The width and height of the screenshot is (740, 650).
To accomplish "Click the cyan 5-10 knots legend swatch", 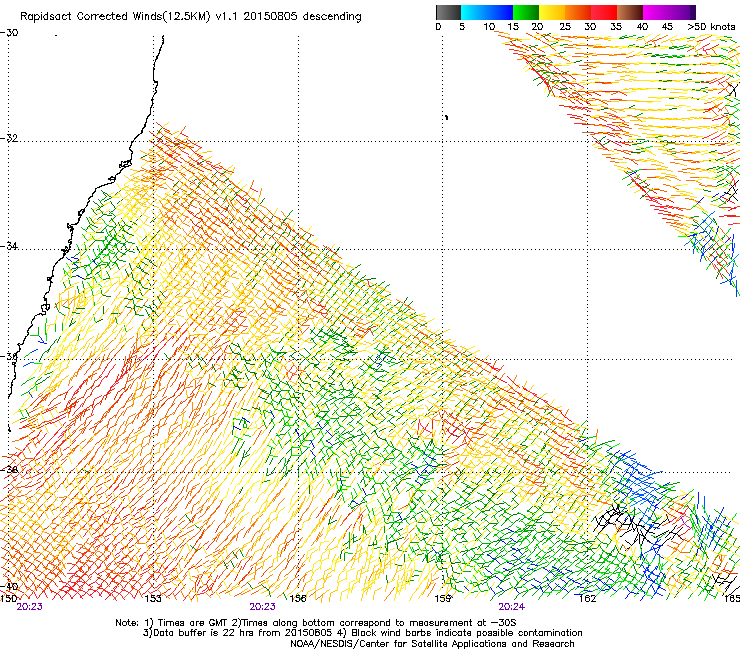I will pos(474,12).
